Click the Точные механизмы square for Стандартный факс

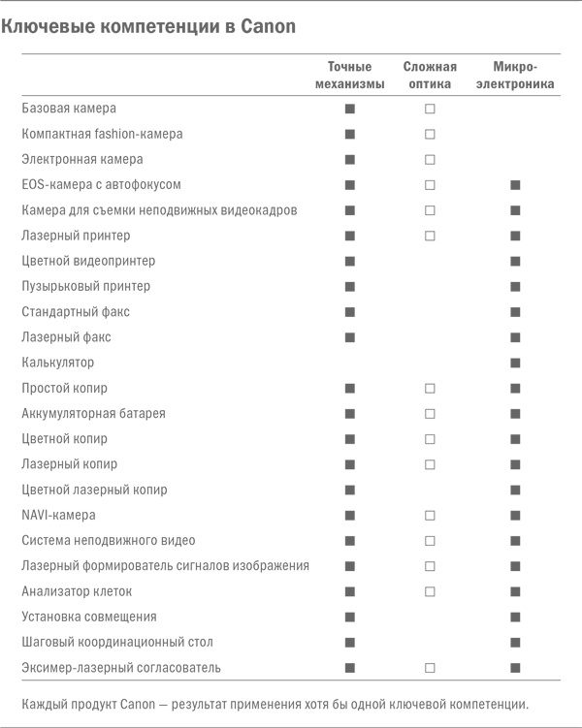click(x=349, y=312)
